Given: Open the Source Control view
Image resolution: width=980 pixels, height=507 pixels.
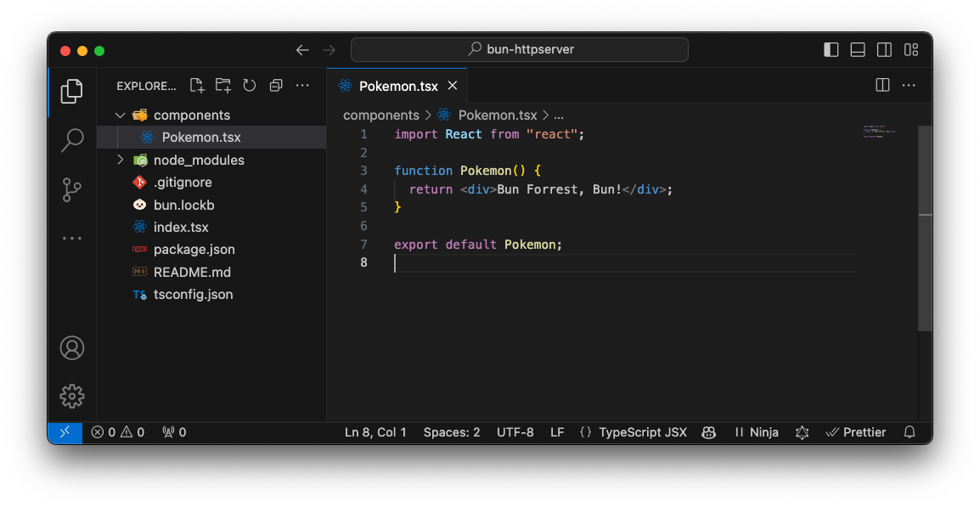Looking at the screenshot, I should click(72, 189).
